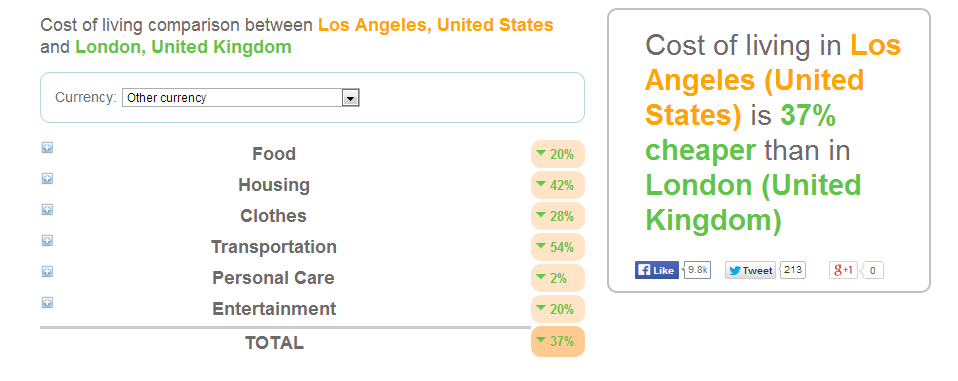Expand the Clothes category plus icon
958x381 pixels.
[x=47, y=209]
